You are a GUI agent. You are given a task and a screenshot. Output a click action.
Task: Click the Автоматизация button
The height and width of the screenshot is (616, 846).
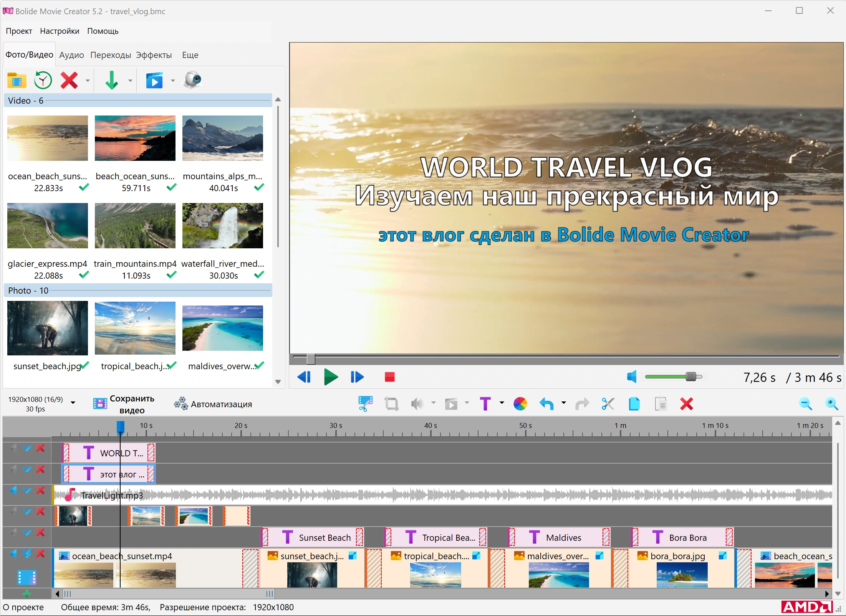(x=213, y=404)
